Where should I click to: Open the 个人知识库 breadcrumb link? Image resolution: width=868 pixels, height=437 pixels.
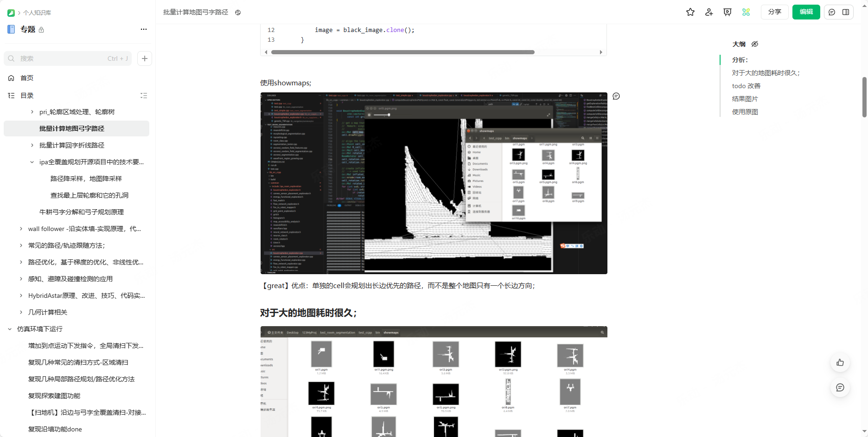coord(37,13)
